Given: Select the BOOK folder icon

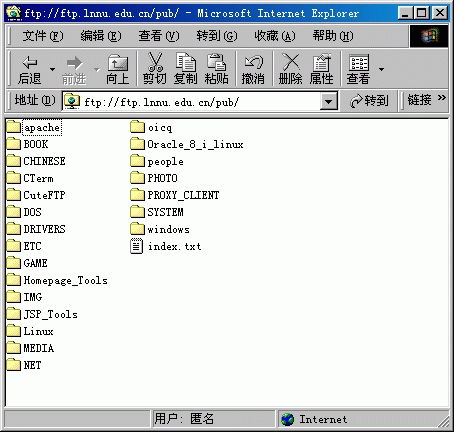Looking at the screenshot, I should (x=14, y=144).
